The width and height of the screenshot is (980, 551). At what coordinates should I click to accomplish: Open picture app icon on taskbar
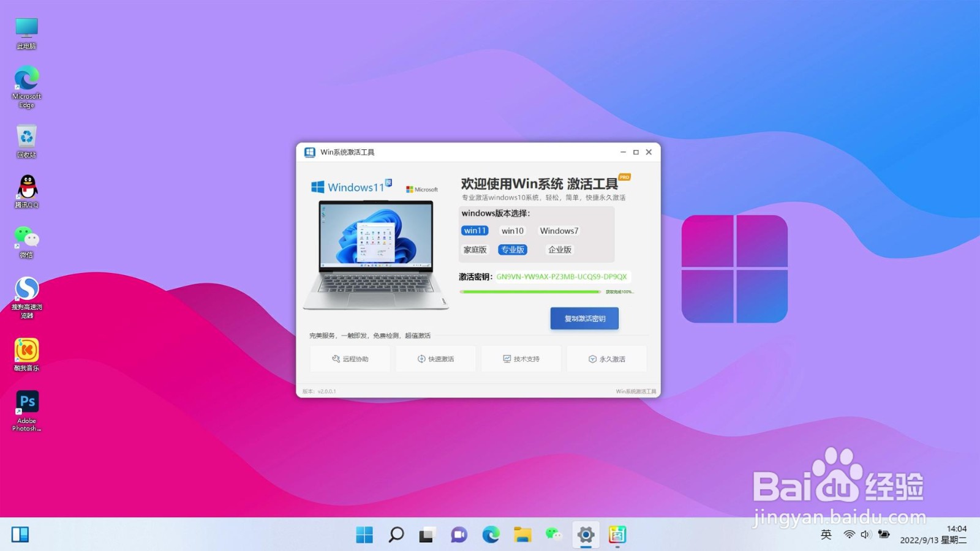pyautogui.click(x=617, y=534)
